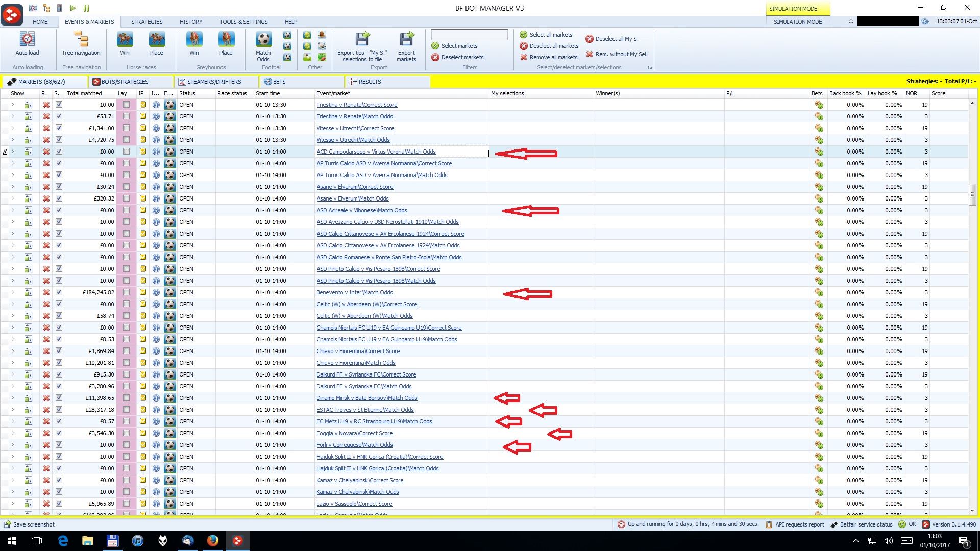This screenshot has height=551, width=980.
Task: Expand Select/deselect markets group dialog launcher
Action: point(650,68)
